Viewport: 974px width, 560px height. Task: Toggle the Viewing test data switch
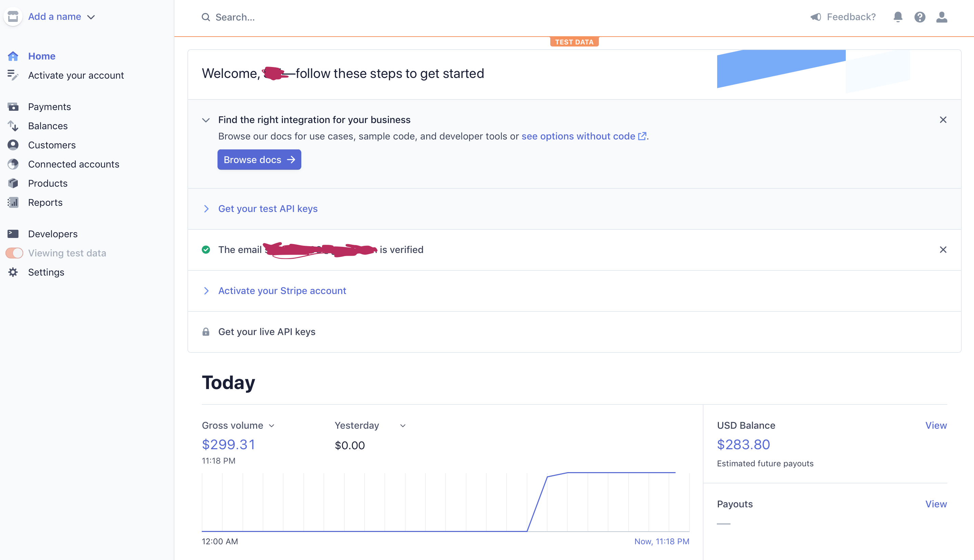coord(15,253)
